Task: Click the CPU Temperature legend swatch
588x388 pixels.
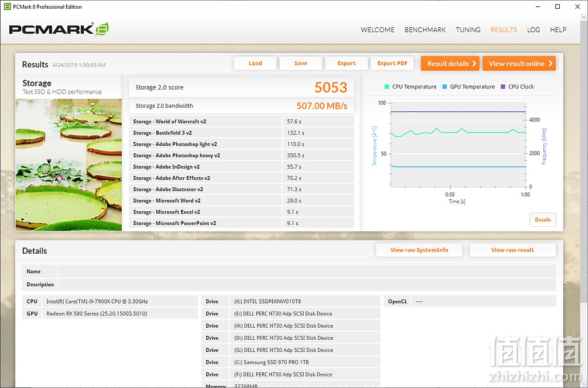Action: tap(386, 87)
